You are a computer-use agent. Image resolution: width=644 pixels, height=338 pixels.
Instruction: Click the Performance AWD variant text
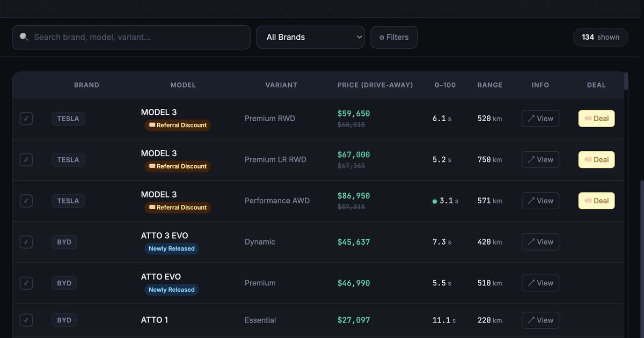point(277,201)
